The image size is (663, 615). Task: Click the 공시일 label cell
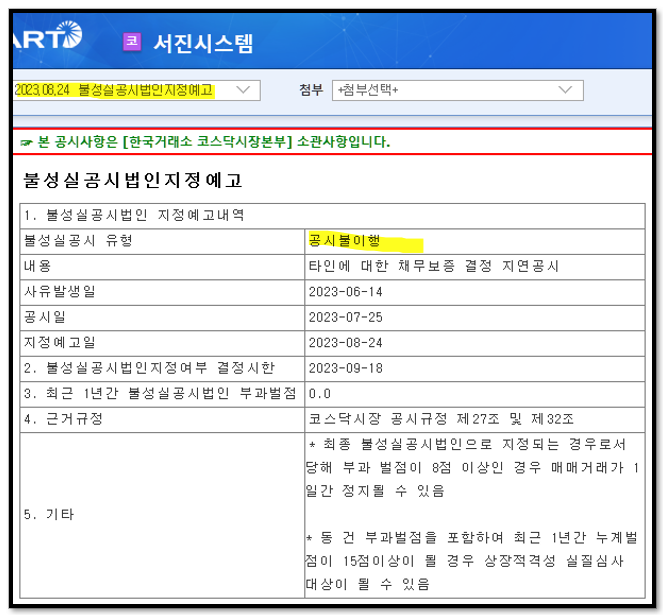click(x=162, y=317)
